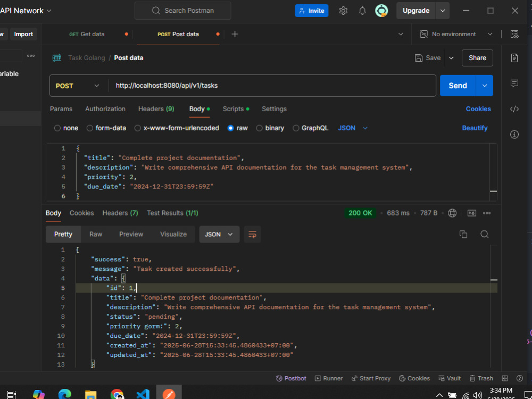Open the request Settings tab
Screen dimensions: 532x399
click(274, 109)
